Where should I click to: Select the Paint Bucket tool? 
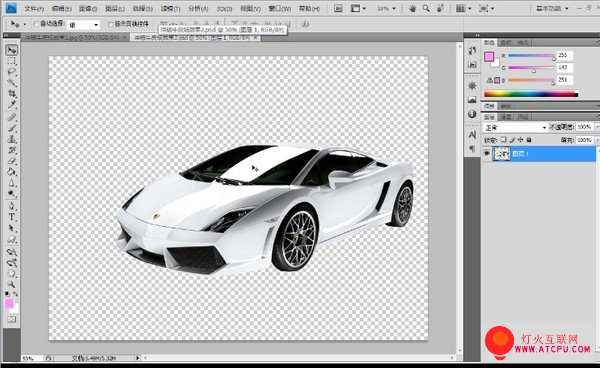click(x=12, y=172)
